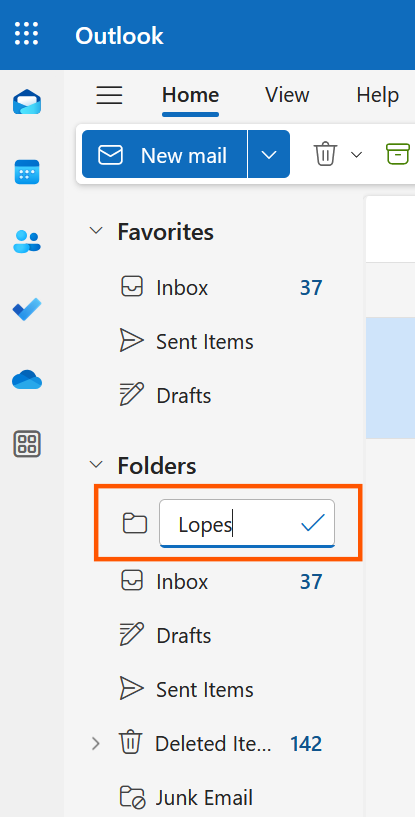This screenshot has height=817, width=415.
Task: Open the More apps grid icon
Action: pyautogui.click(x=27, y=444)
